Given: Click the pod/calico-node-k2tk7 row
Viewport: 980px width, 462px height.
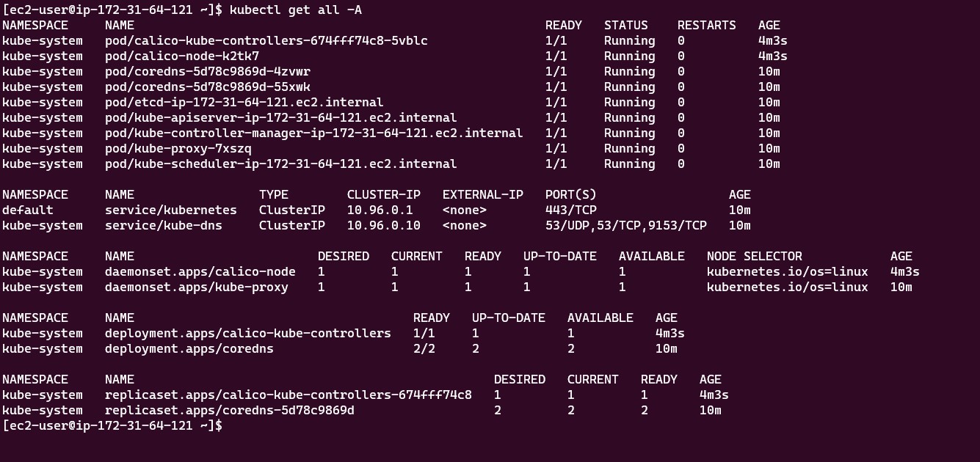Looking at the screenshot, I should [x=395, y=56].
